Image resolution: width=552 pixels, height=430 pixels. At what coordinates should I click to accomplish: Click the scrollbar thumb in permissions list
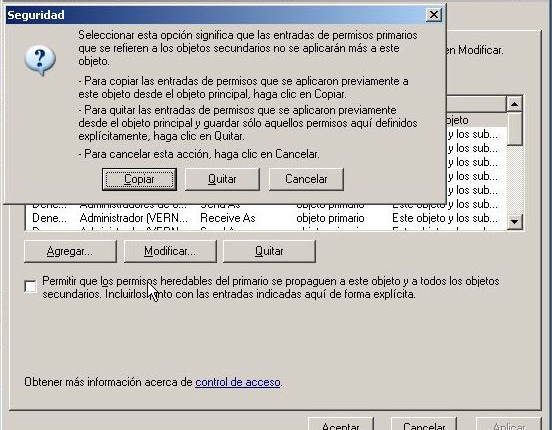[514, 128]
